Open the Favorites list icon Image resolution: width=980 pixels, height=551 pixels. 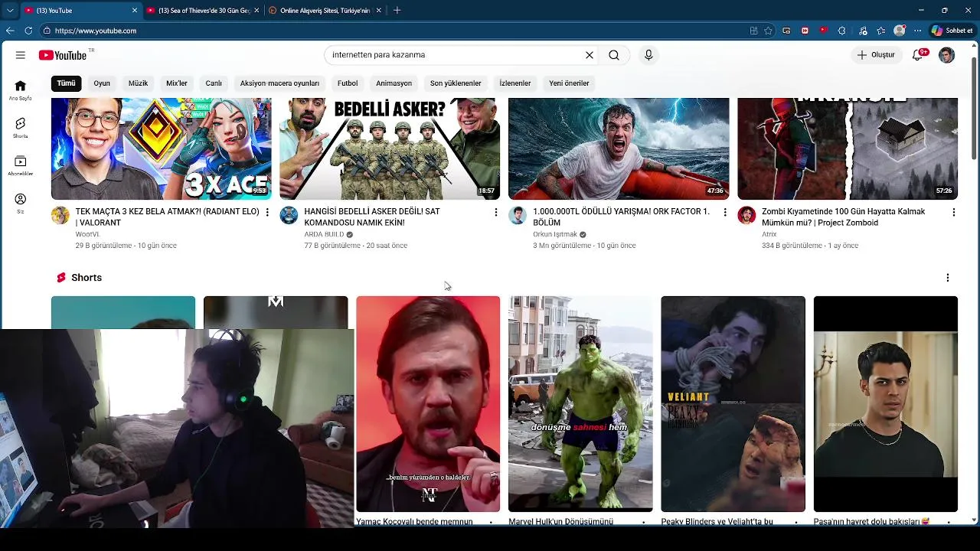coord(881,31)
